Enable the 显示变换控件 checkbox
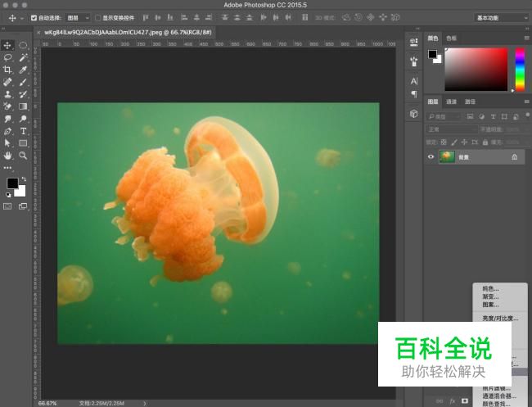The width and height of the screenshot is (532, 407). pyautogui.click(x=98, y=17)
